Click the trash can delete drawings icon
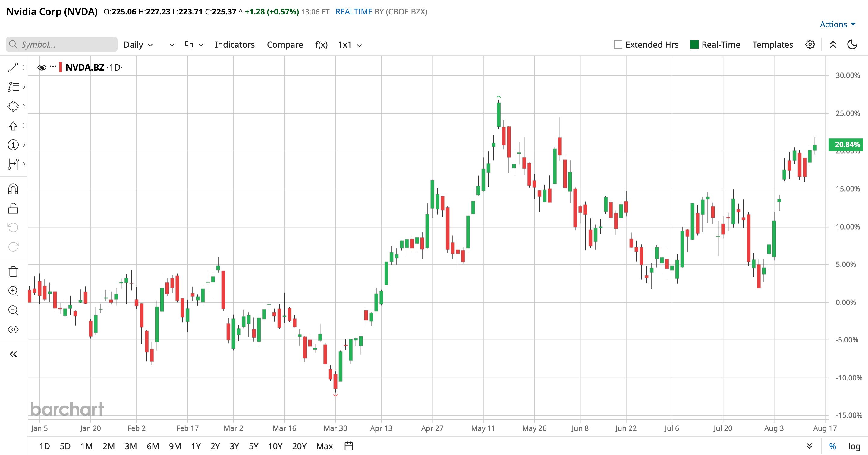This screenshot has height=455, width=868. [x=13, y=272]
